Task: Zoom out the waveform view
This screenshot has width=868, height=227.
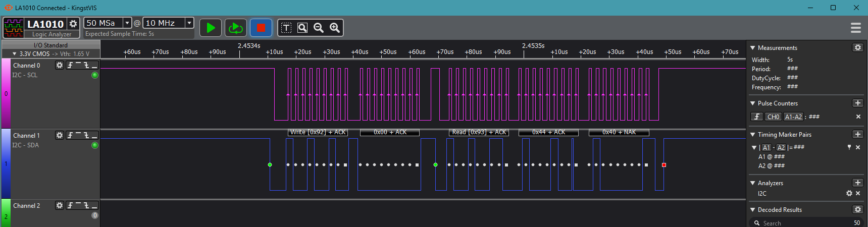Action: 319,28
